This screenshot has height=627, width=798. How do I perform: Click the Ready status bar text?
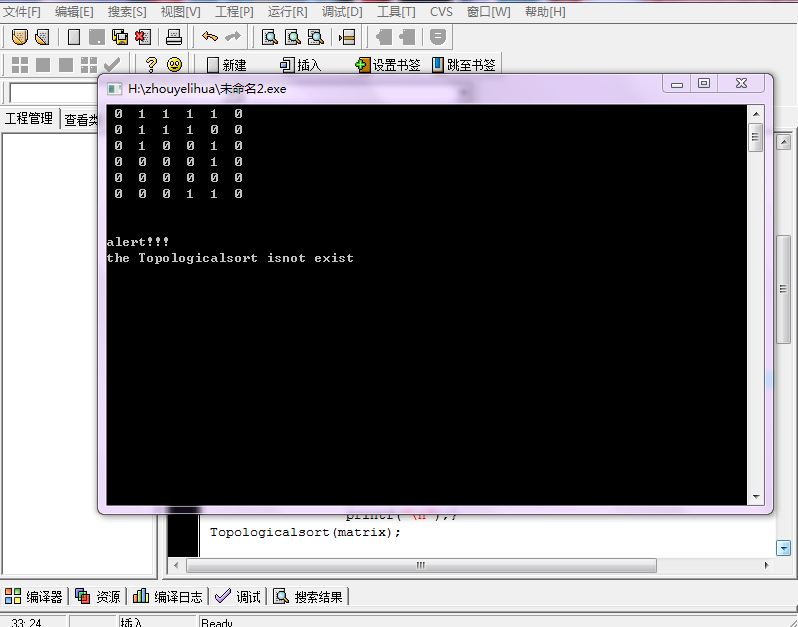[x=217, y=622]
